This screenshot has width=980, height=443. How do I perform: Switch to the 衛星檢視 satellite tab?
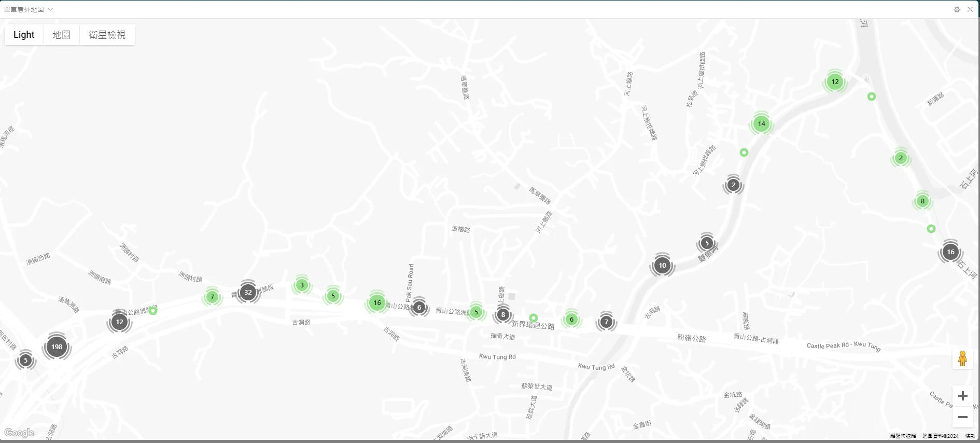107,35
